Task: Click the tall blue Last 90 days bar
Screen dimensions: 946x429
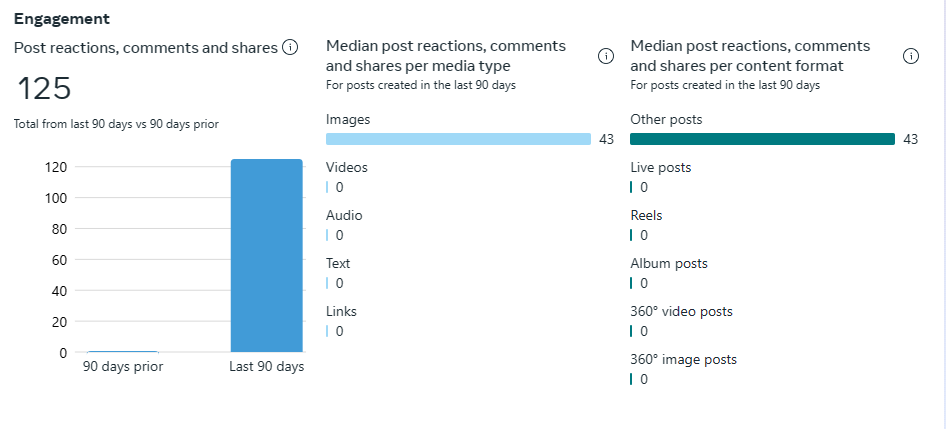Action: 266,255
